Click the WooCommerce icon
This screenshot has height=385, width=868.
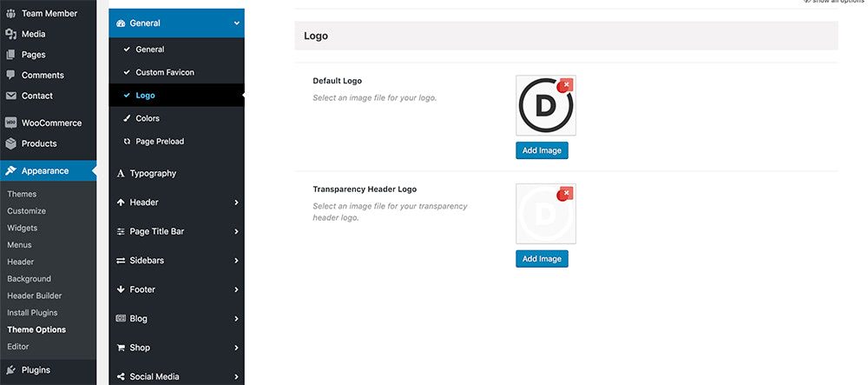[10, 123]
